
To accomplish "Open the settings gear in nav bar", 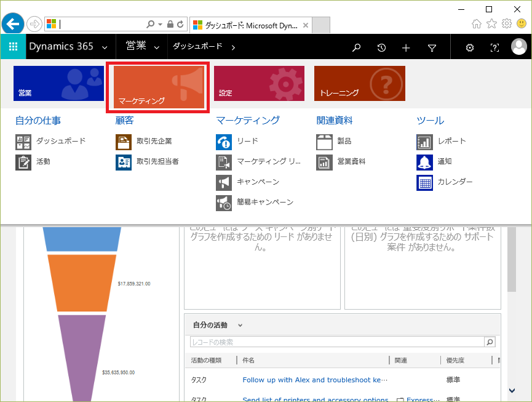I will click(469, 48).
